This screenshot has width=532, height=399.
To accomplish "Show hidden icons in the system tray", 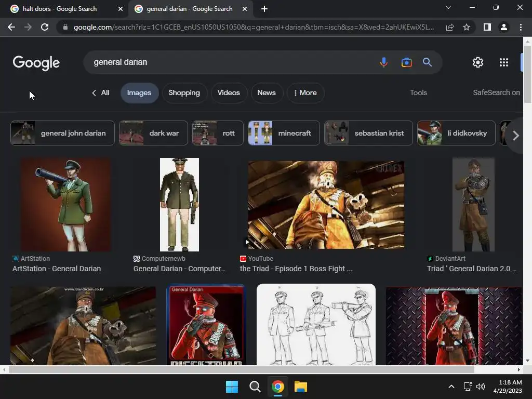I will [x=451, y=387].
